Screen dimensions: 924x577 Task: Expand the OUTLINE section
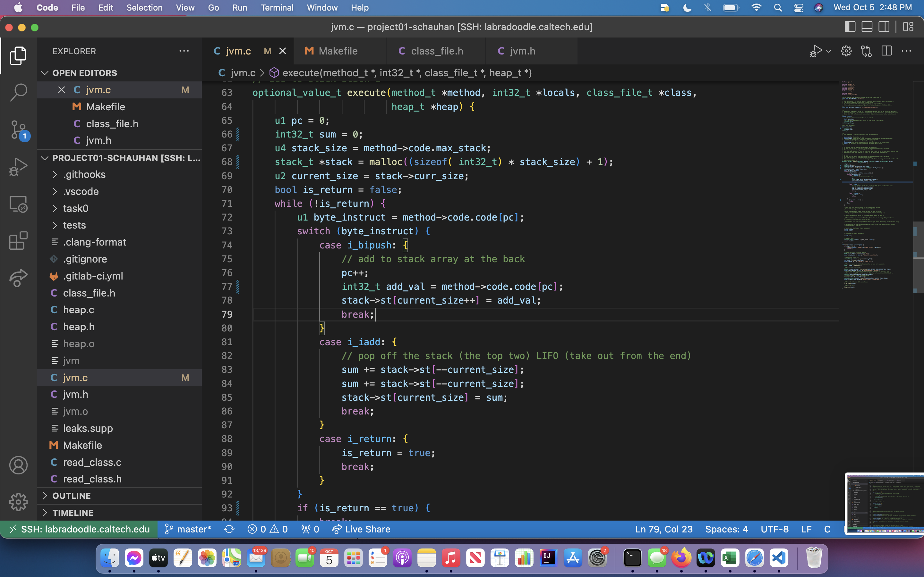[72, 495]
